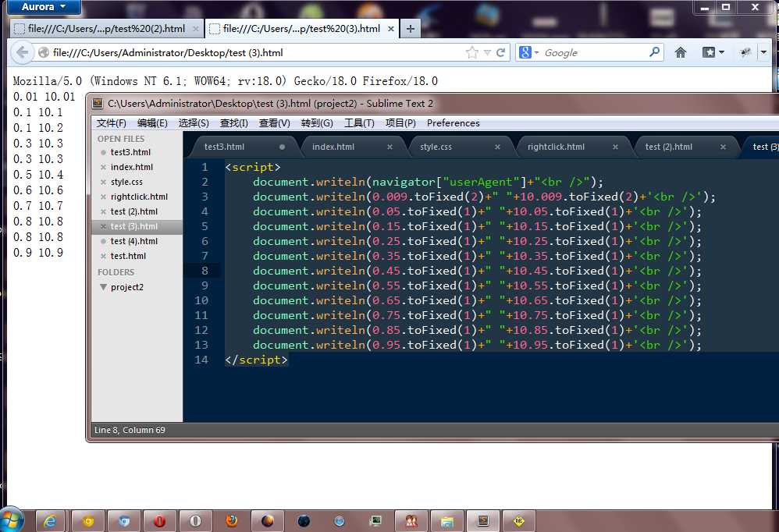Viewport: 779px width, 532px height.
Task: Open the Google search engine selector
Action: (x=528, y=52)
